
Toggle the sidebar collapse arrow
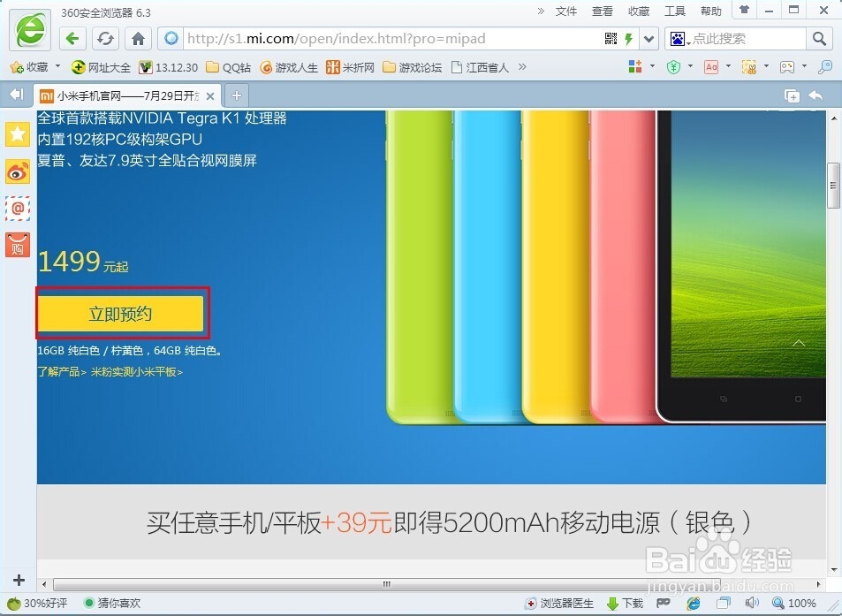pos(17,95)
